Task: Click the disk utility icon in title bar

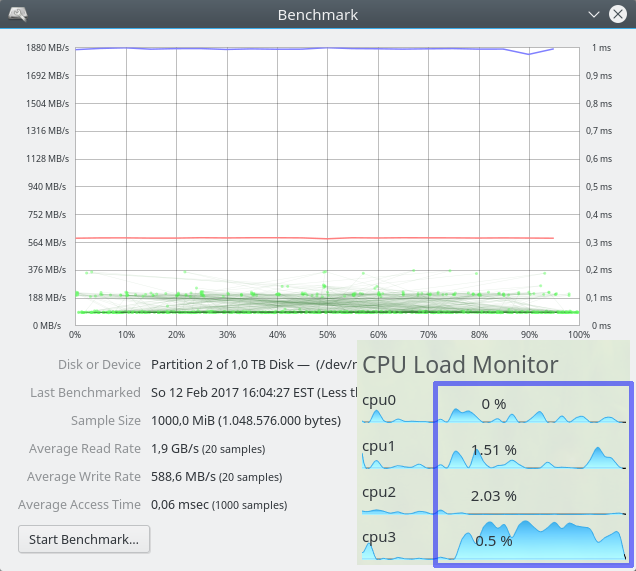Action: (18, 14)
